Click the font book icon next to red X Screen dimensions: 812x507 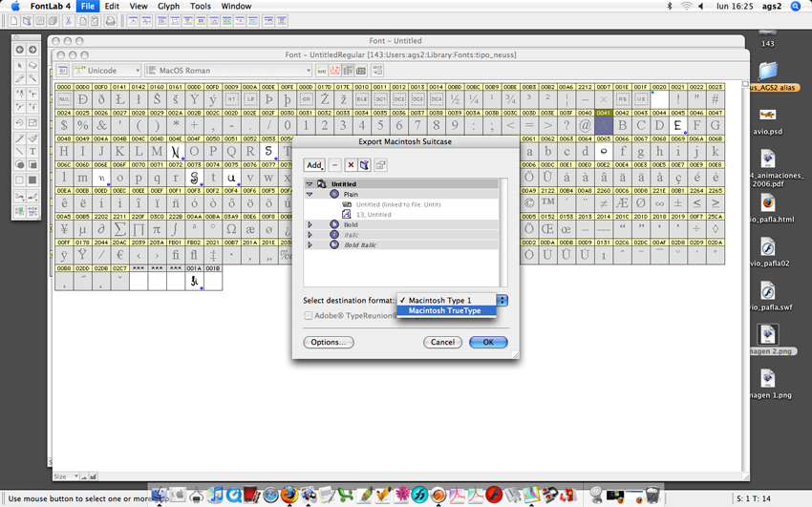click(x=365, y=165)
